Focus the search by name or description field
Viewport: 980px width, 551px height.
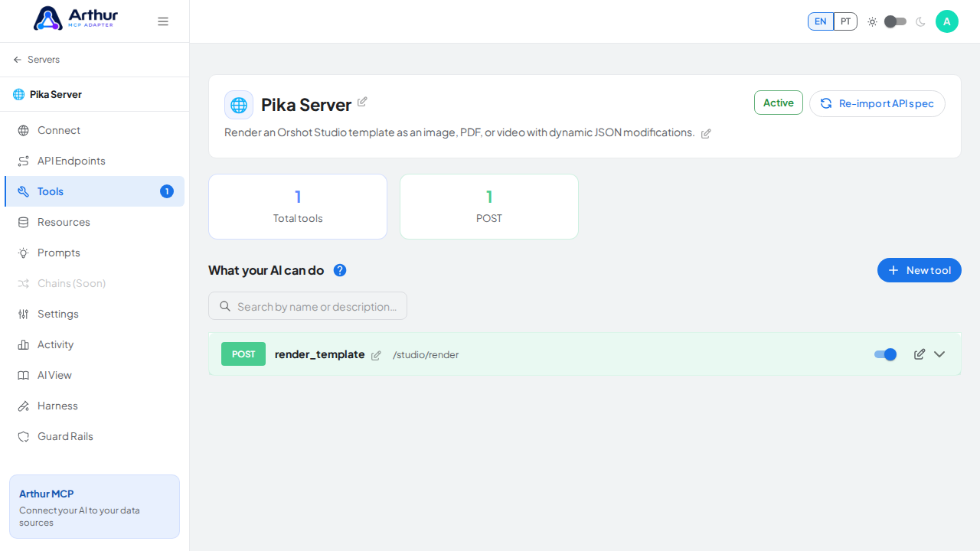click(308, 306)
